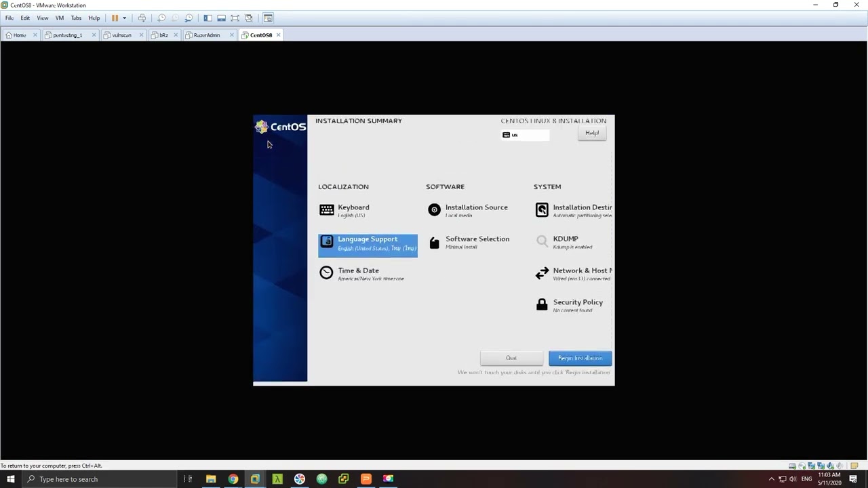This screenshot has width=868, height=488.
Task: Open the power options dropdown arrow
Action: [x=124, y=18]
